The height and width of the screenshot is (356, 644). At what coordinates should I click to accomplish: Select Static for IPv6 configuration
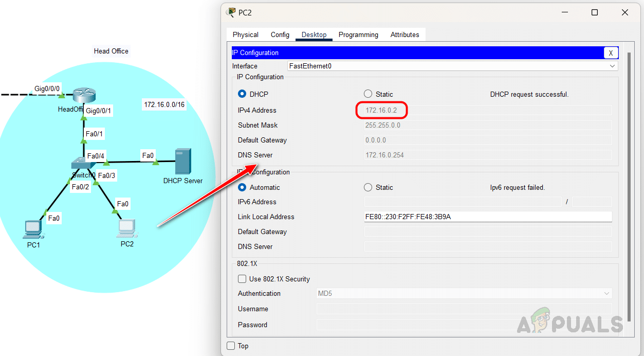(368, 187)
